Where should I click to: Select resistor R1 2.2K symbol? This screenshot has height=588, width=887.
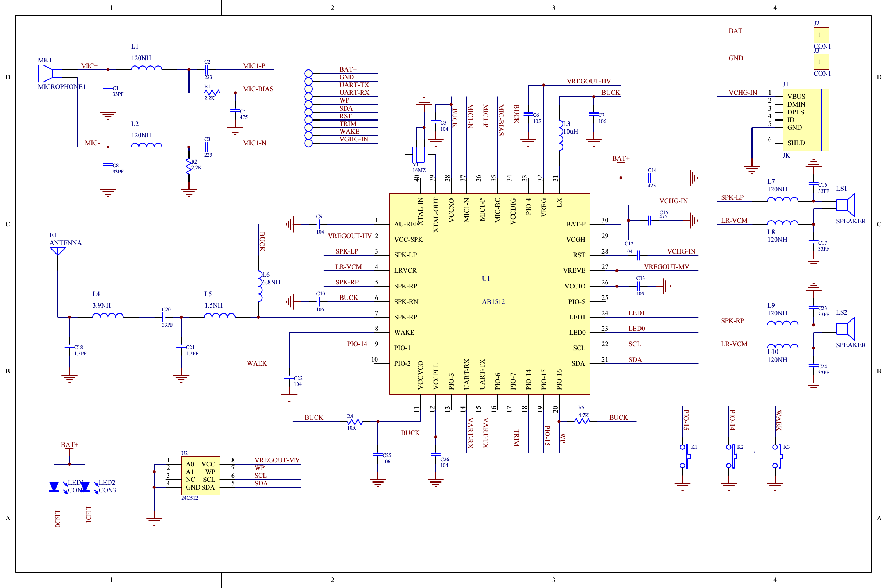pos(212,92)
